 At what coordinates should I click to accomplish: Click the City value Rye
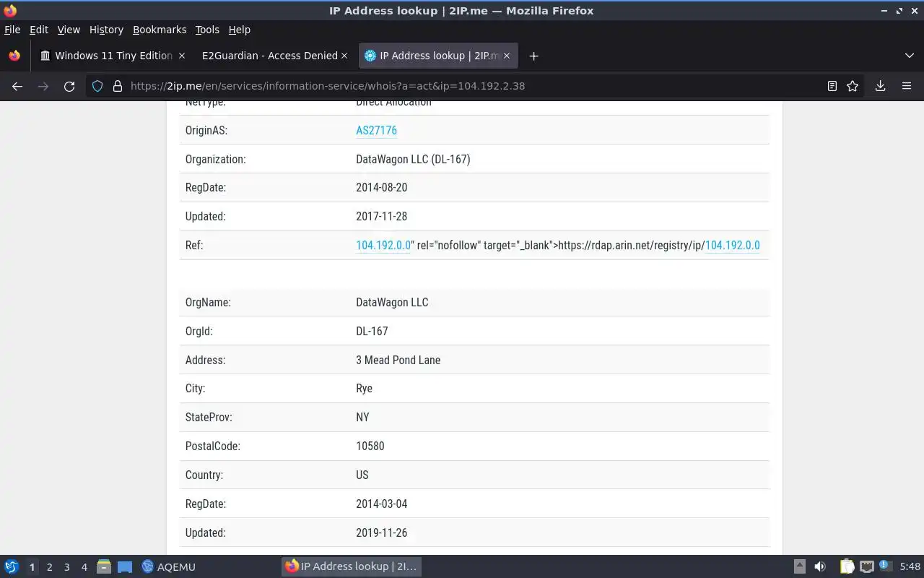click(x=364, y=389)
